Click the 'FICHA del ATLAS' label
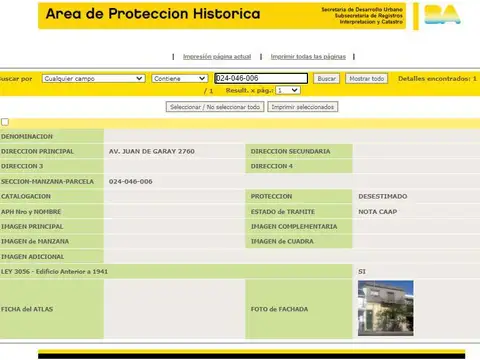This screenshot has height=360, width=480. [27, 309]
